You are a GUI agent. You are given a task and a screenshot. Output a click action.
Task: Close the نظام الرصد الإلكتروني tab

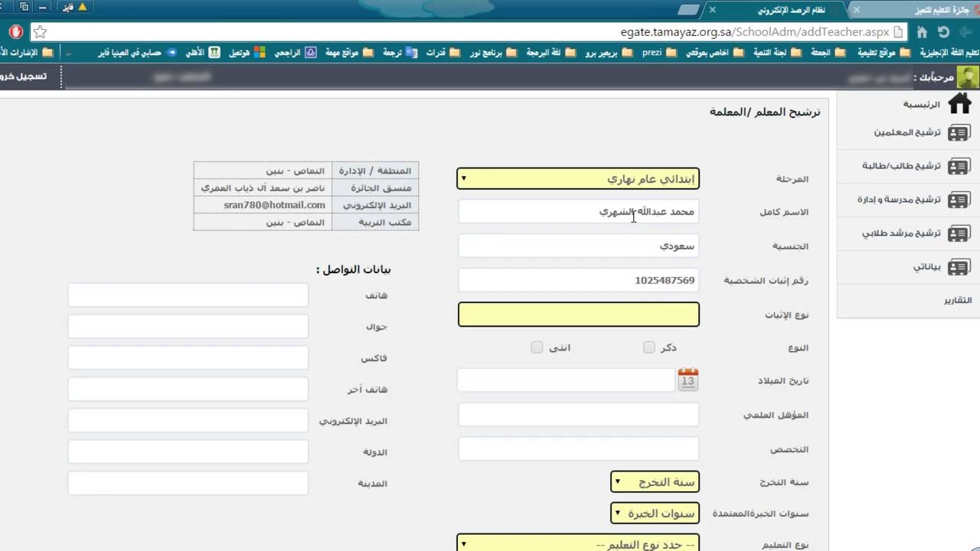click(x=712, y=10)
